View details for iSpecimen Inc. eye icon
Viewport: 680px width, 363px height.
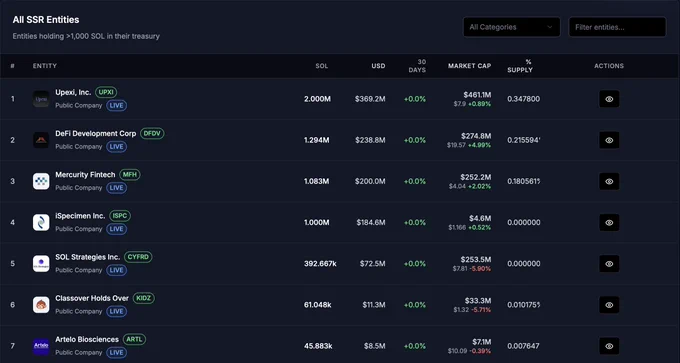(x=609, y=222)
